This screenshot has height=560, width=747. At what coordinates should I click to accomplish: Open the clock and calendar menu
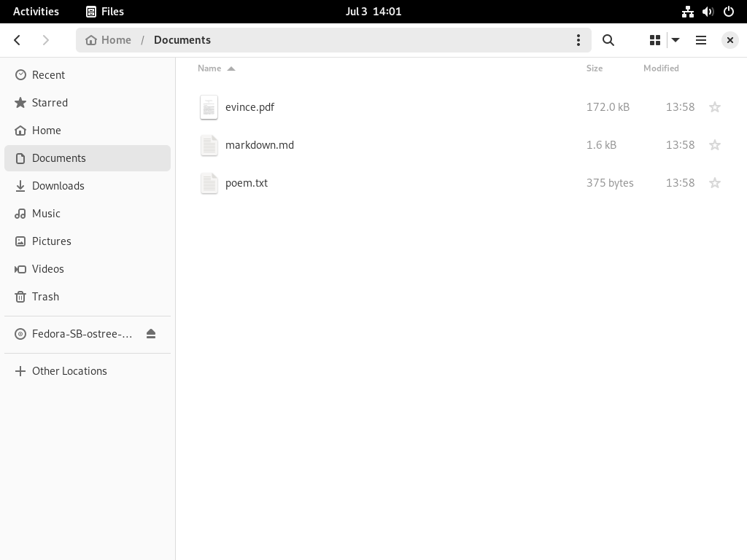pyautogui.click(x=373, y=12)
